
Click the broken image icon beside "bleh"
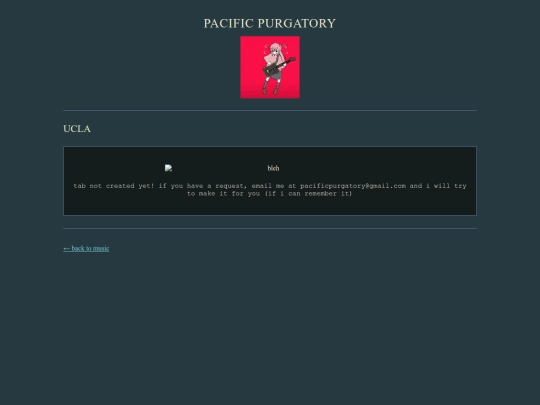pyautogui.click(x=168, y=168)
